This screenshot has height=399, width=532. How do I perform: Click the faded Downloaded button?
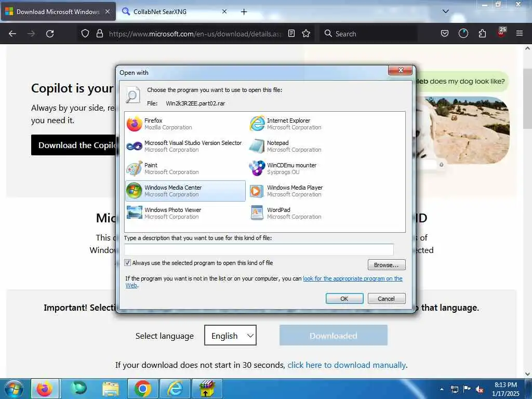(x=333, y=335)
